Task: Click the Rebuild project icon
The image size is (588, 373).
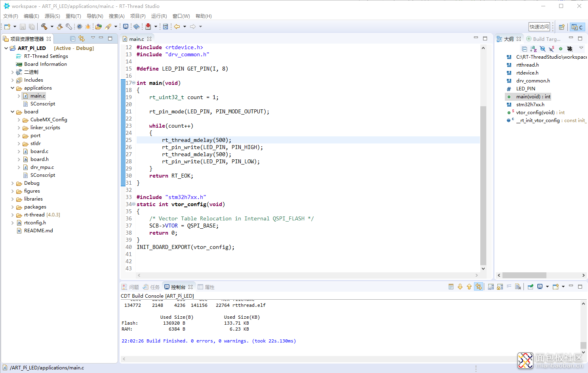Action: 60,27
